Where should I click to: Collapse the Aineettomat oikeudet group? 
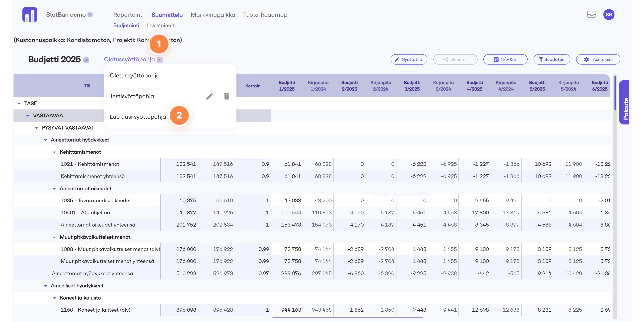(x=54, y=189)
